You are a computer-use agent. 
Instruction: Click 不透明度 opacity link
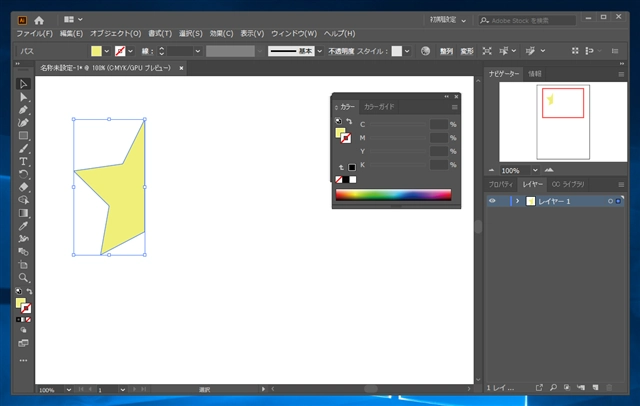click(341, 51)
